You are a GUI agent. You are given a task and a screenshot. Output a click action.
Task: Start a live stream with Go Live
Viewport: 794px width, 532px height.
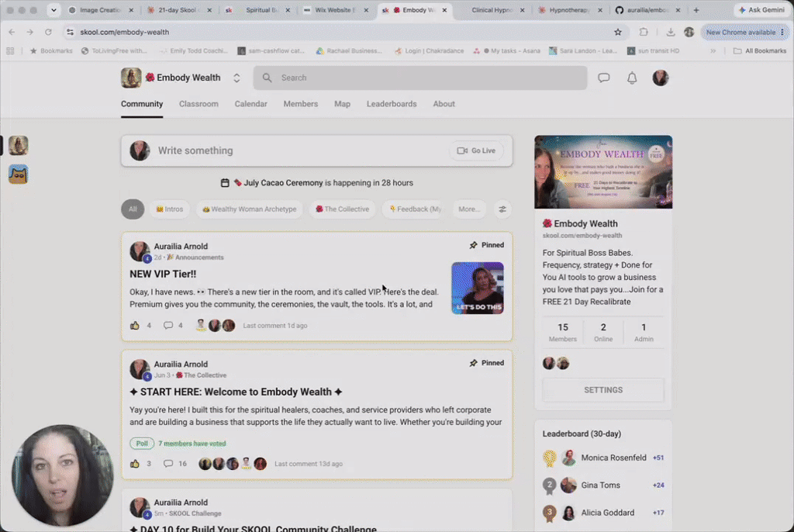coord(476,150)
